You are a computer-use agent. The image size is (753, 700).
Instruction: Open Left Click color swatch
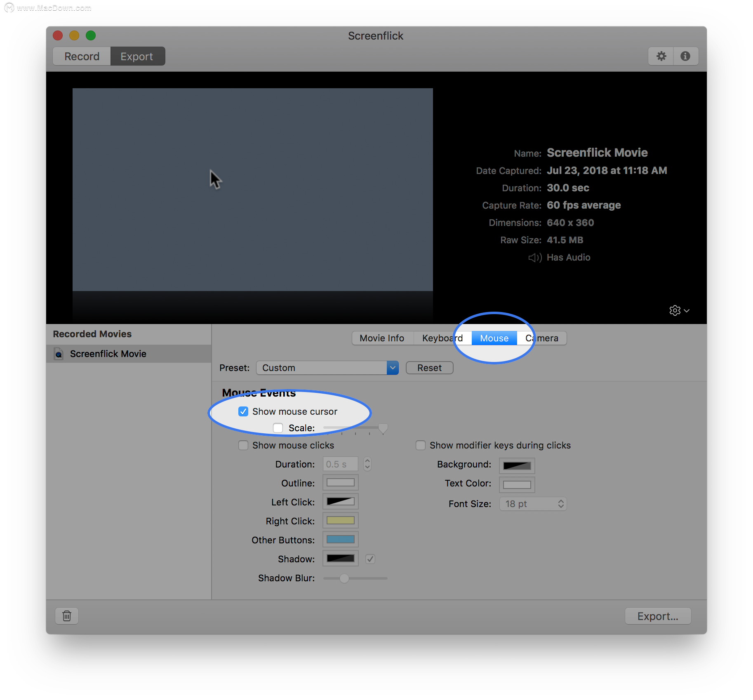(x=340, y=502)
